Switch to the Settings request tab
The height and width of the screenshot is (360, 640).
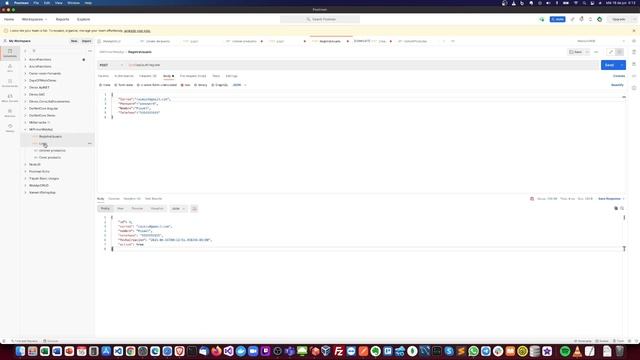click(231, 76)
